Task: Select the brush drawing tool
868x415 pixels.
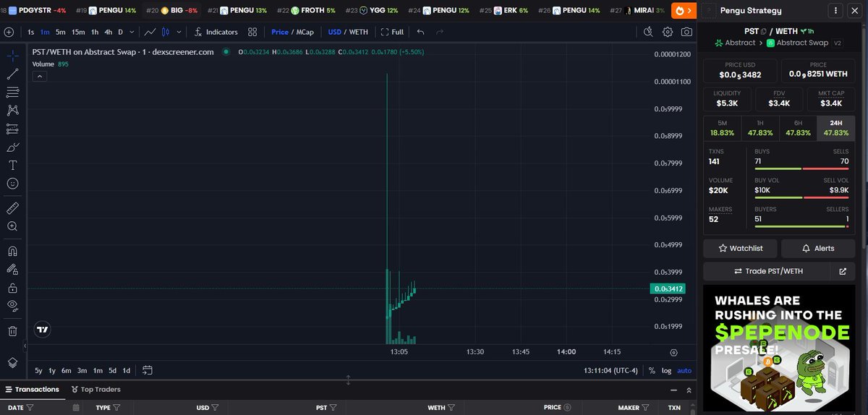Action: click(12, 147)
